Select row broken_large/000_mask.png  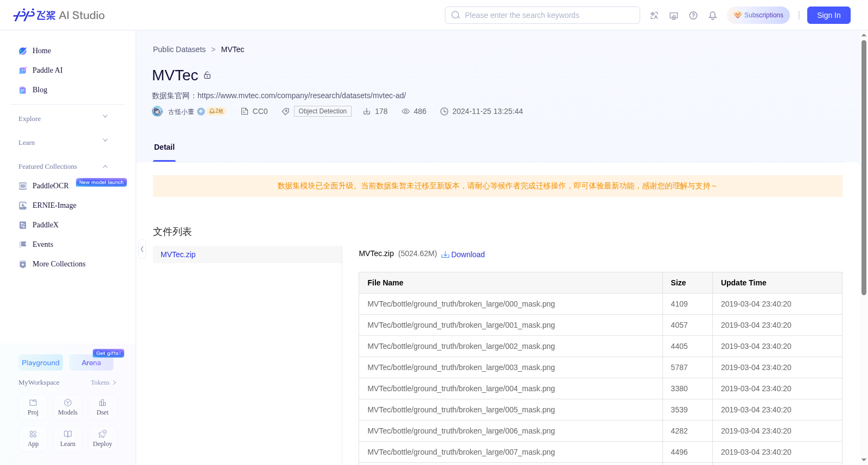[x=601, y=304]
